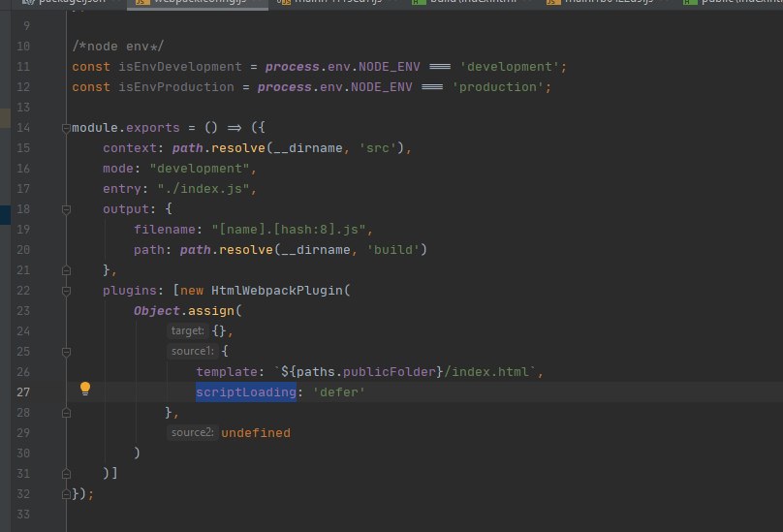This screenshot has height=532, width=783.
Task: Click the 'production' string on line 12
Action: coord(498,87)
